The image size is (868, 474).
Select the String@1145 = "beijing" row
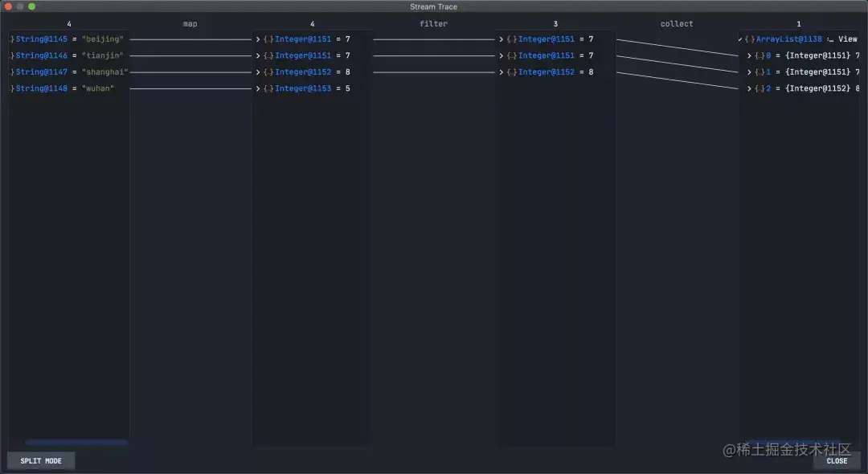click(68, 39)
